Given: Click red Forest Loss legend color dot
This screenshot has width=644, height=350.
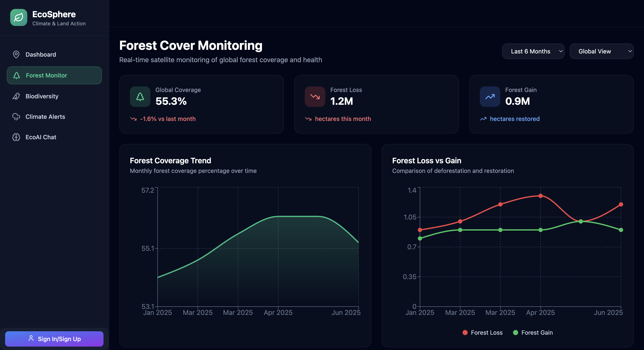Looking at the screenshot, I should [465, 333].
